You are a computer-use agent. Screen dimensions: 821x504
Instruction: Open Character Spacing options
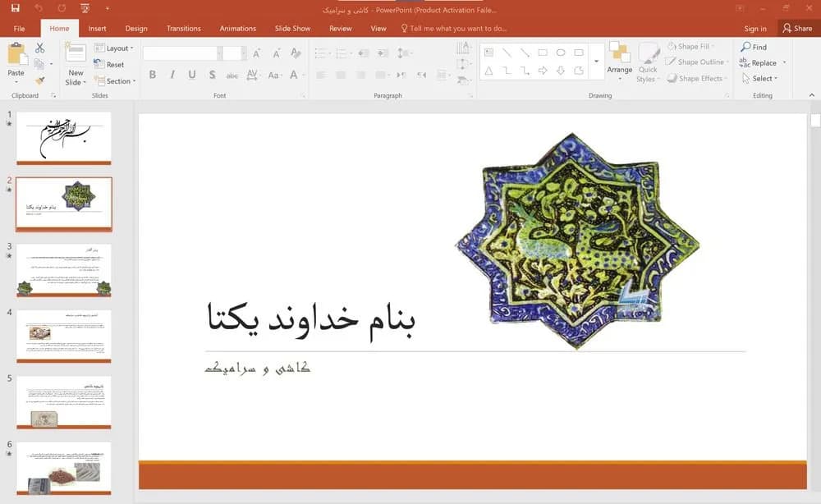[x=252, y=75]
